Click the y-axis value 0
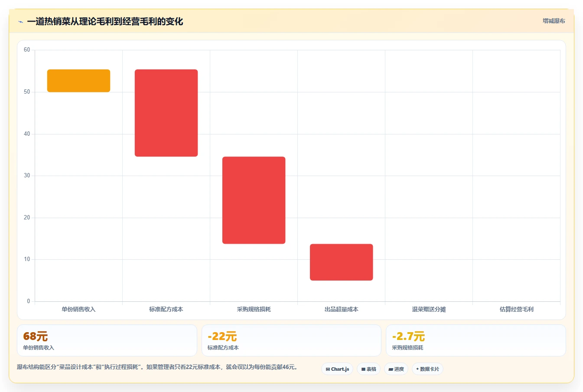The height and width of the screenshot is (392, 583). point(29,301)
